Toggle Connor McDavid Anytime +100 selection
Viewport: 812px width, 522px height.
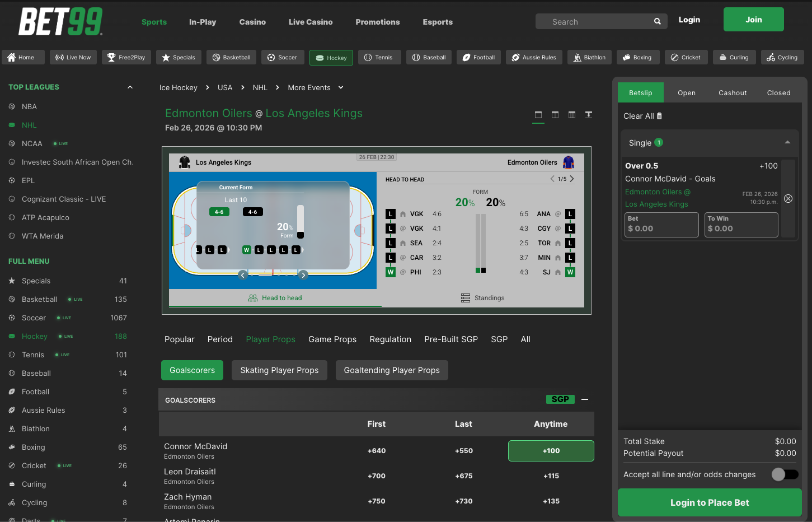click(551, 451)
